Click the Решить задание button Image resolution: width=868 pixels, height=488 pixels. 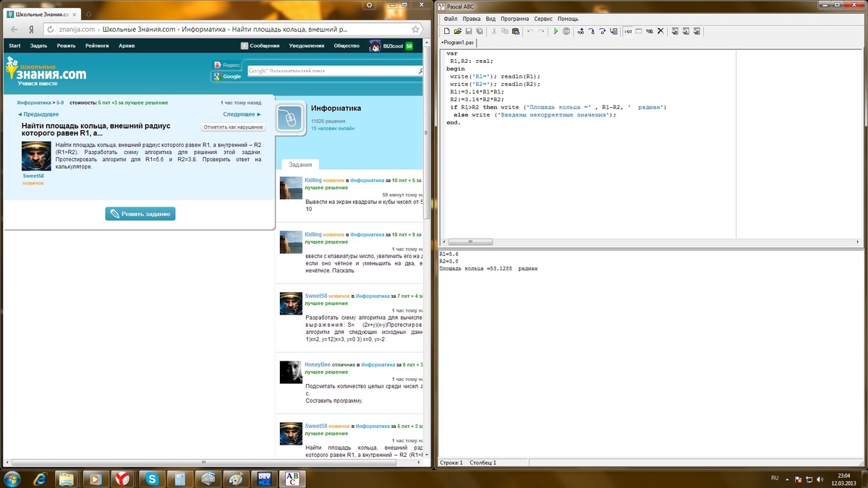pos(140,214)
